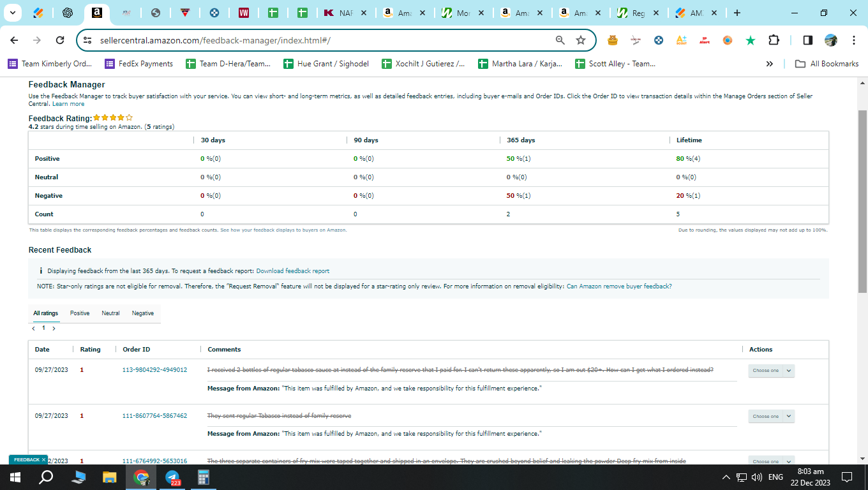Viewport: 868px width, 490px height.
Task: Click the network icon in system tray
Action: [x=742, y=477]
